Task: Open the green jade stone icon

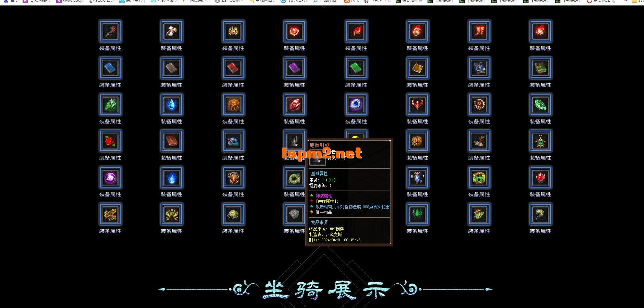Action: [541, 105]
